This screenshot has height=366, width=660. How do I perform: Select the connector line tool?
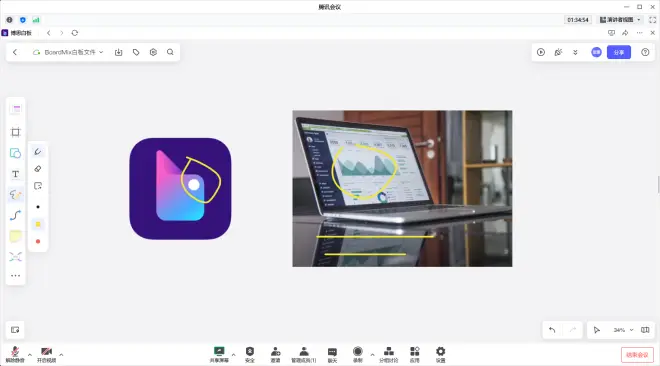tap(16, 215)
